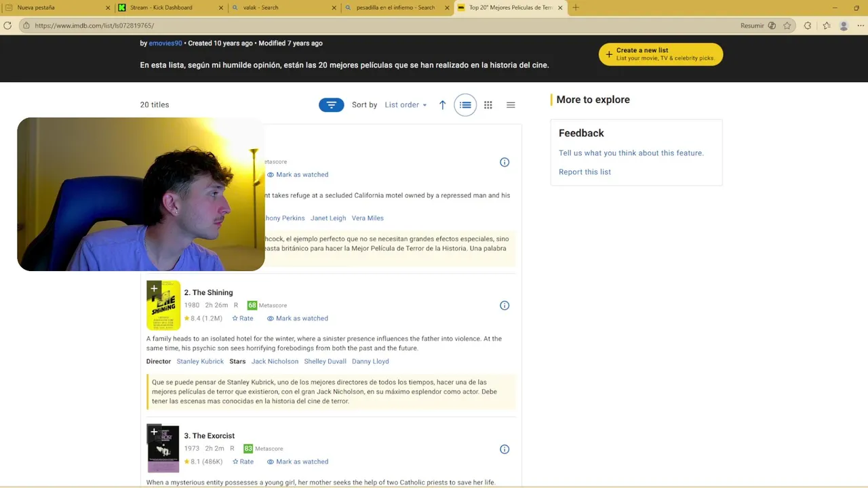Open 3. The Exorcist title link
This screenshot has height=488, width=868.
(210, 436)
